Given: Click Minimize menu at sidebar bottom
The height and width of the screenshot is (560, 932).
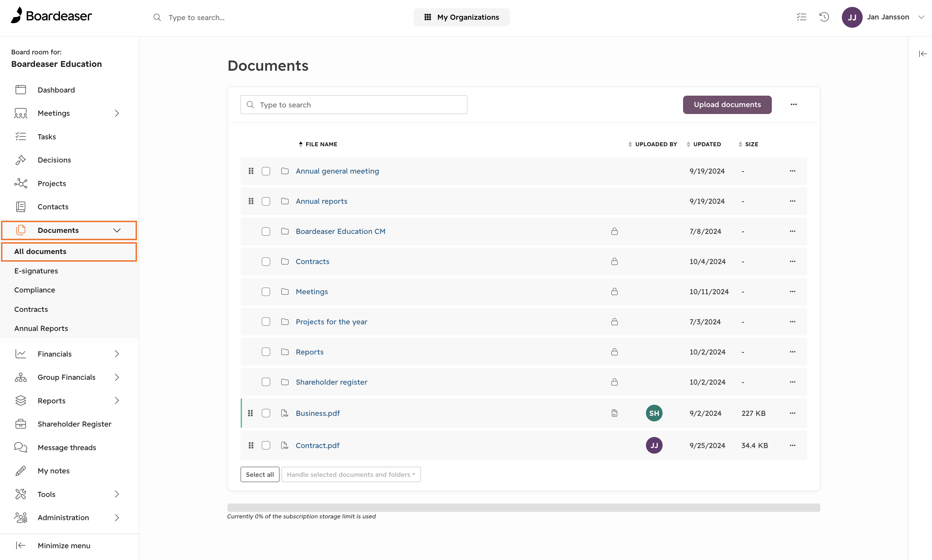Looking at the screenshot, I should 64,545.
